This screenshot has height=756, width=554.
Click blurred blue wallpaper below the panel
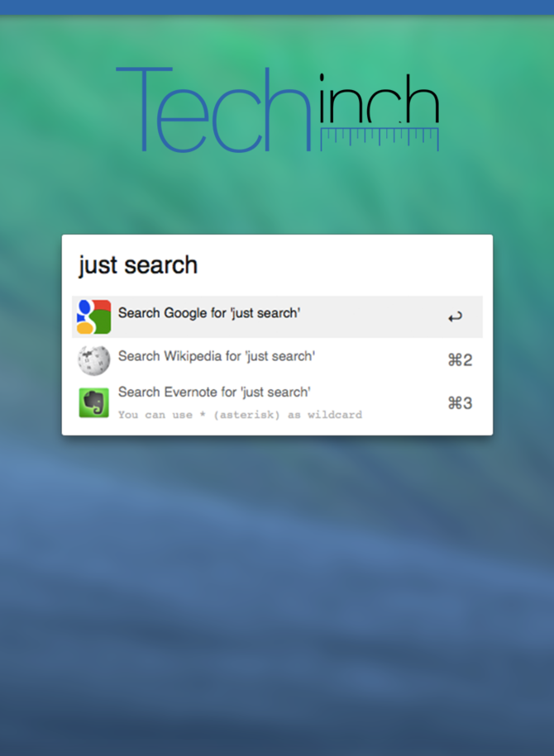(277, 578)
